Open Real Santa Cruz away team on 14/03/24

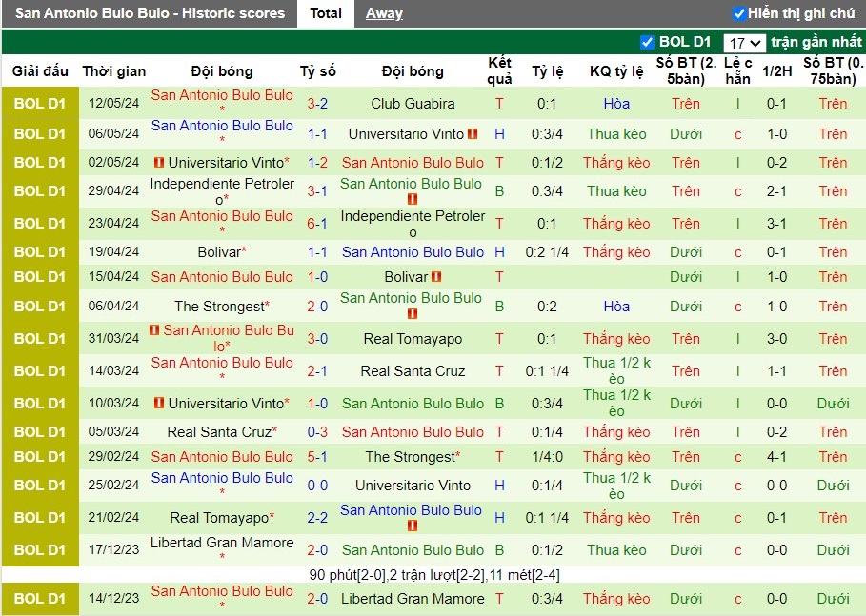tap(413, 371)
